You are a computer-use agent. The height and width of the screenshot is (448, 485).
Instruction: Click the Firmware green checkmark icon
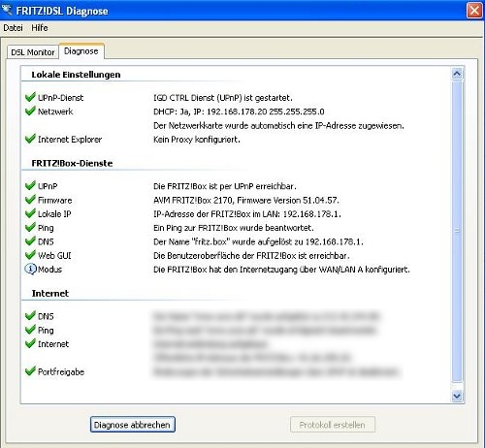pyautogui.click(x=30, y=199)
